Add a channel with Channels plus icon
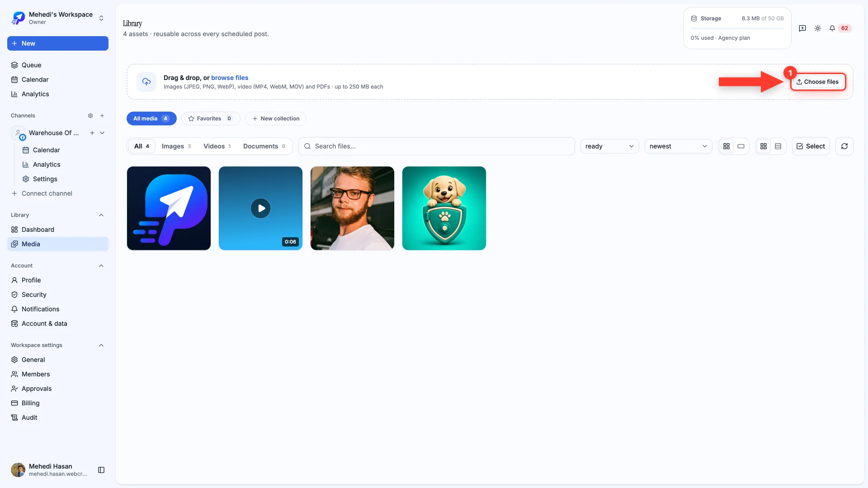This screenshot has height=488, width=868. (x=102, y=116)
